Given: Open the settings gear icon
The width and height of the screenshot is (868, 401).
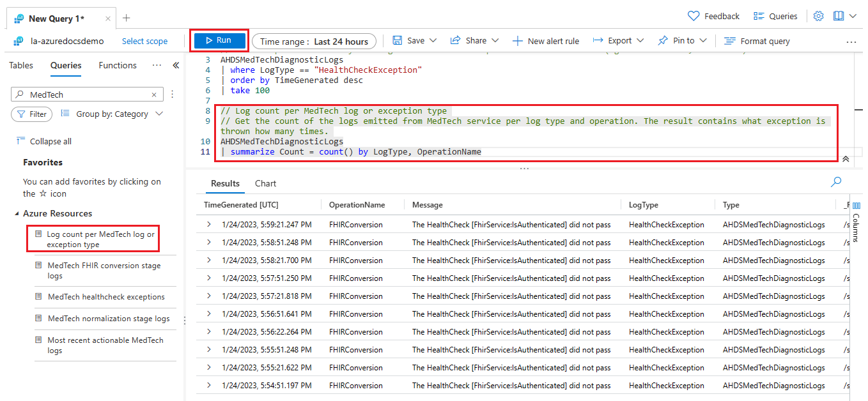Looking at the screenshot, I should [x=818, y=17].
